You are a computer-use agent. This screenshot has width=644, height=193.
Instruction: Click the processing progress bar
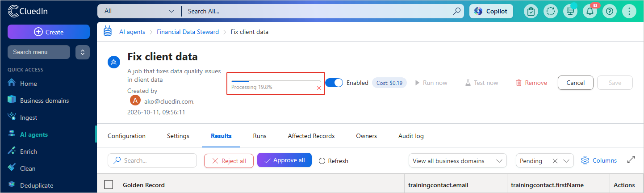tap(276, 81)
